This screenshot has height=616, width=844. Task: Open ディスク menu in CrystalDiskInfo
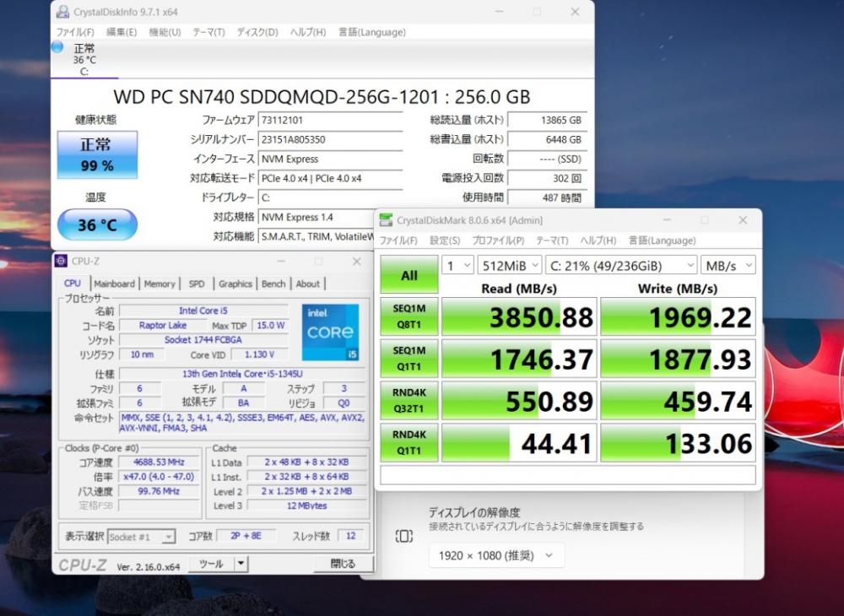[x=257, y=32]
